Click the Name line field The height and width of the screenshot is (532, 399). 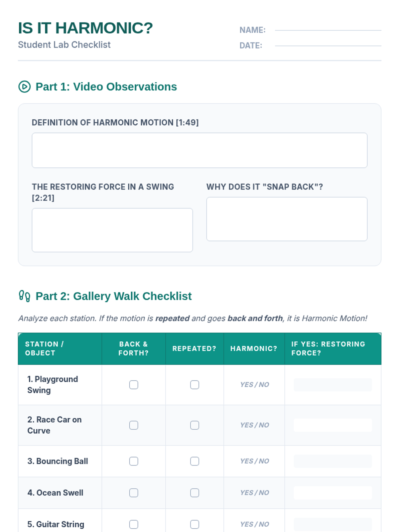tap(328, 30)
